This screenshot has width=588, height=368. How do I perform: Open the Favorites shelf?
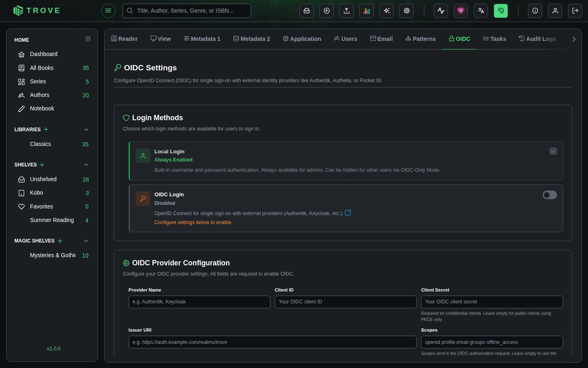(x=52, y=206)
